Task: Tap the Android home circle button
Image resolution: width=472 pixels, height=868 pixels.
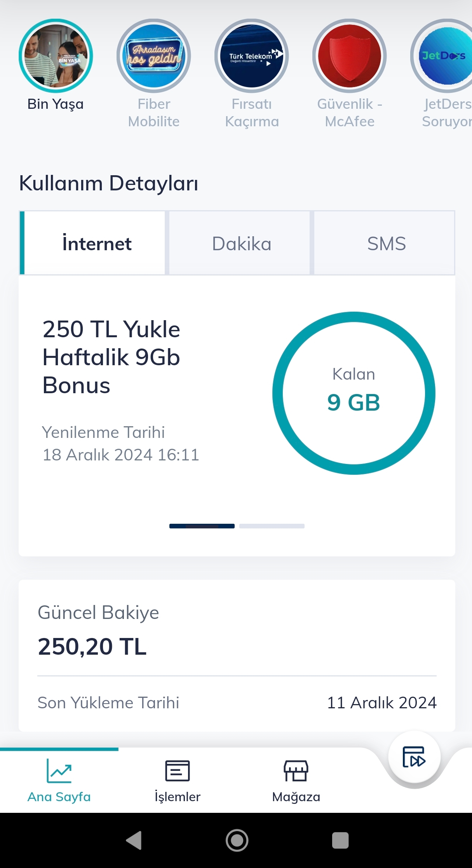Action: coord(237,840)
